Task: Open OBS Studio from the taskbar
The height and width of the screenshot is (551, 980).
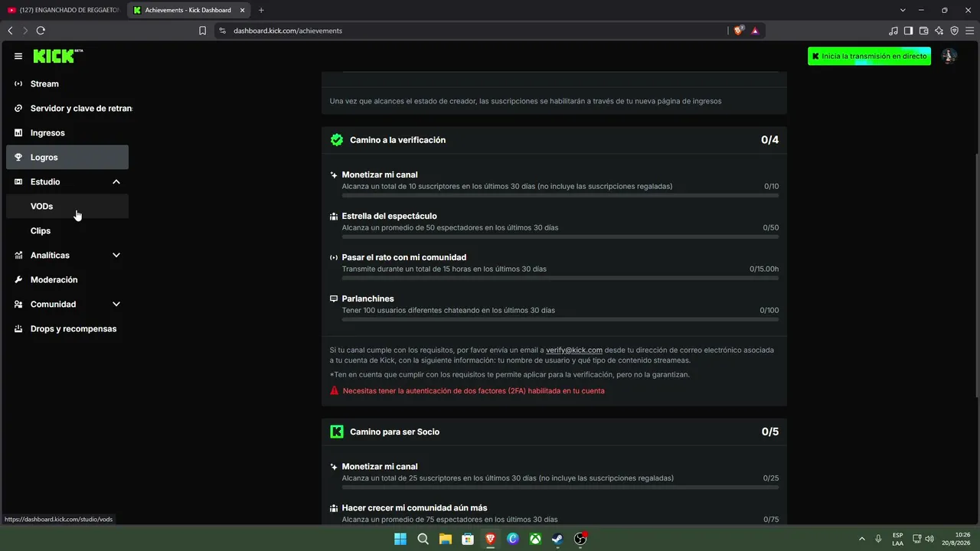Action: 580,539
